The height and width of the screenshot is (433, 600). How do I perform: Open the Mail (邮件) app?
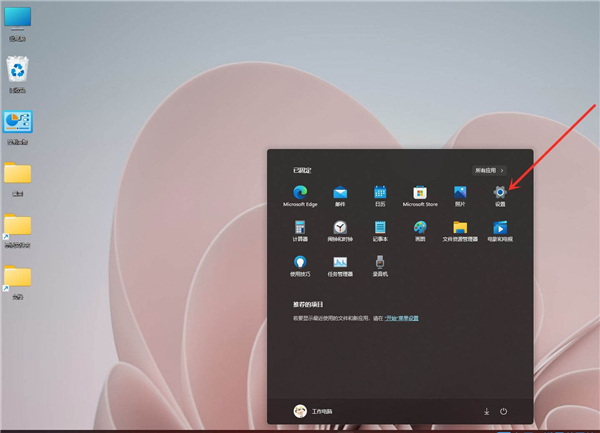click(340, 196)
